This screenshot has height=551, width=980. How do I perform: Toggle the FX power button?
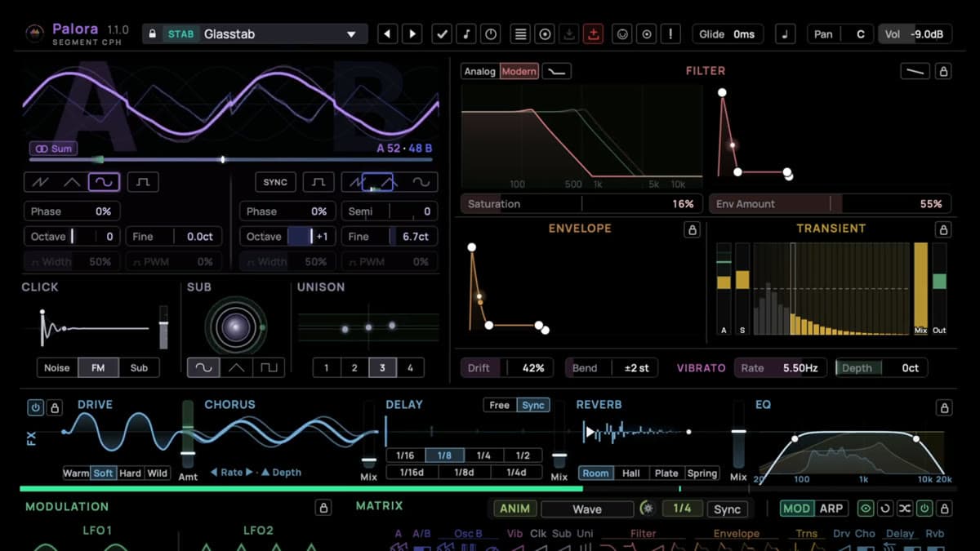[36, 407]
